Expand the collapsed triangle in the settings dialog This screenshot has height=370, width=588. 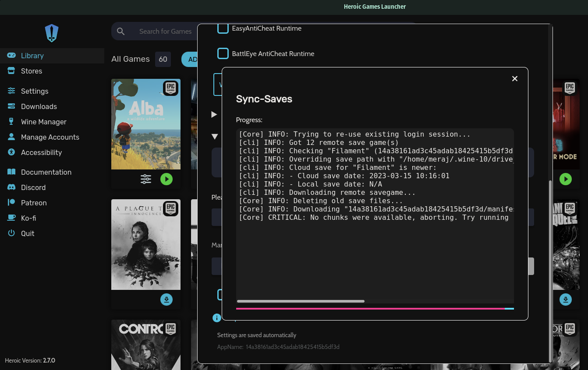tap(214, 114)
